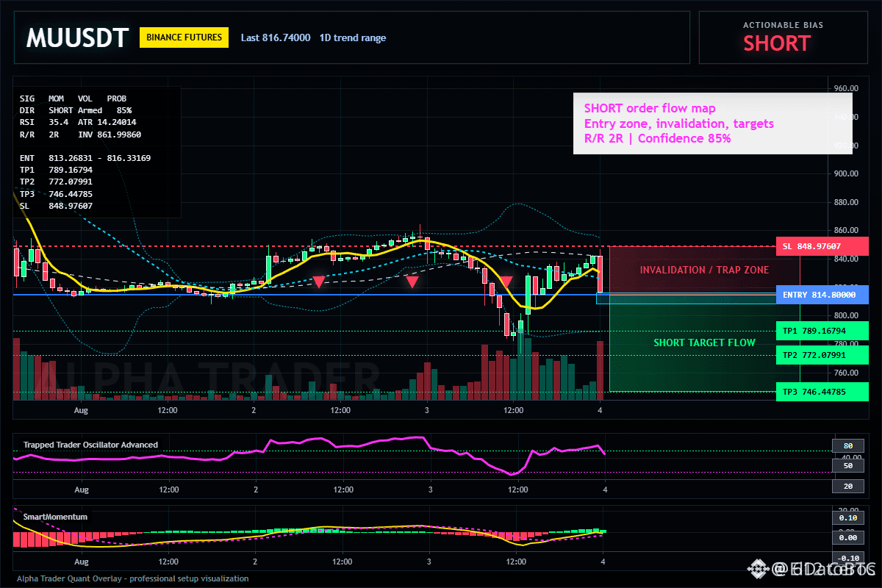Select the ENTRY 814.80000 price tag
Screen dimensions: 882x588
[822, 295]
